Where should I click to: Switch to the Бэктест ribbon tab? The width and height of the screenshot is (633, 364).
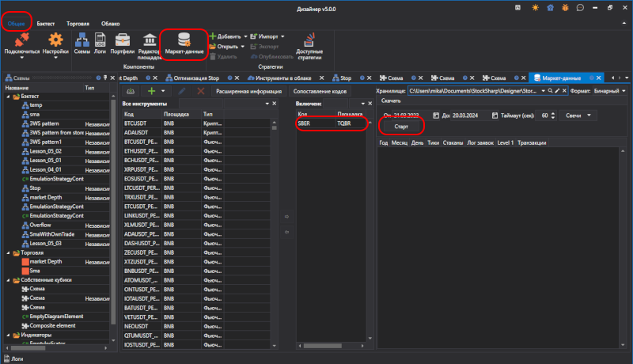tap(46, 24)
